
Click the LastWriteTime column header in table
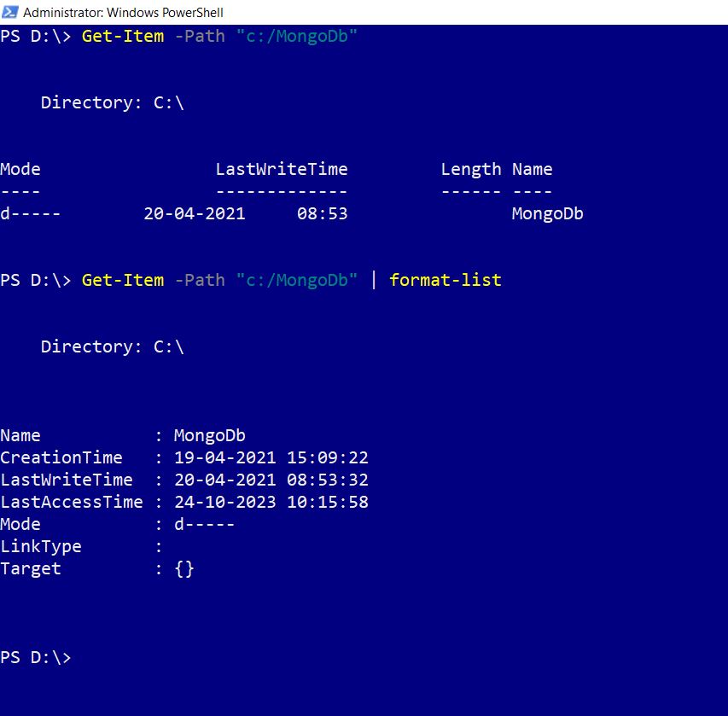pos(281,169)
